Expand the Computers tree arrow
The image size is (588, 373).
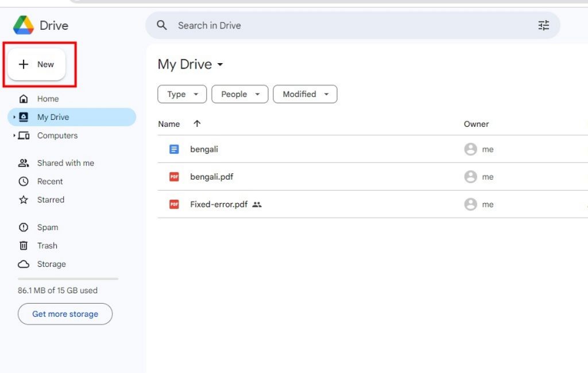pos(14,135)
